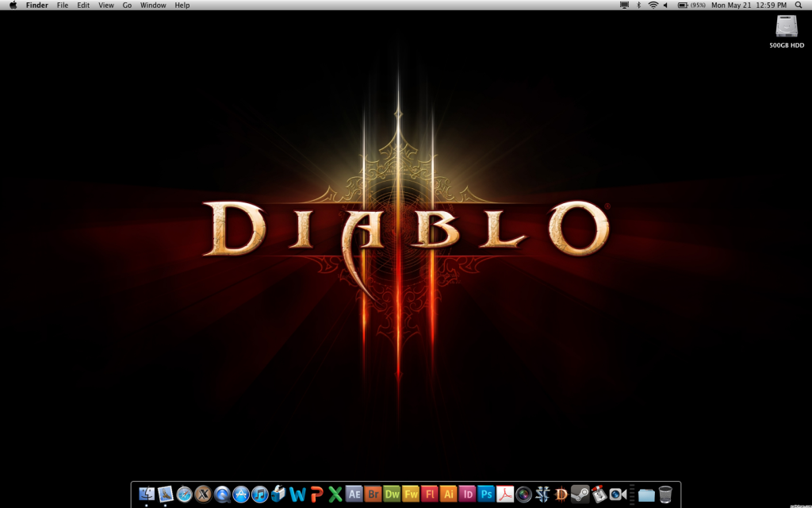
Task: Launch Adobe Bridge (Br)
Action: (373, 494)
